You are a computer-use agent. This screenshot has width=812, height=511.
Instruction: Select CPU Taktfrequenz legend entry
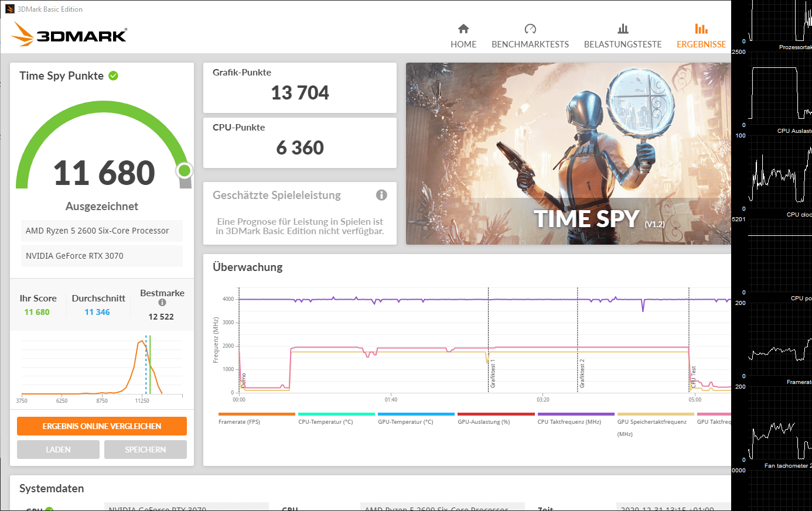pos(575,419)
